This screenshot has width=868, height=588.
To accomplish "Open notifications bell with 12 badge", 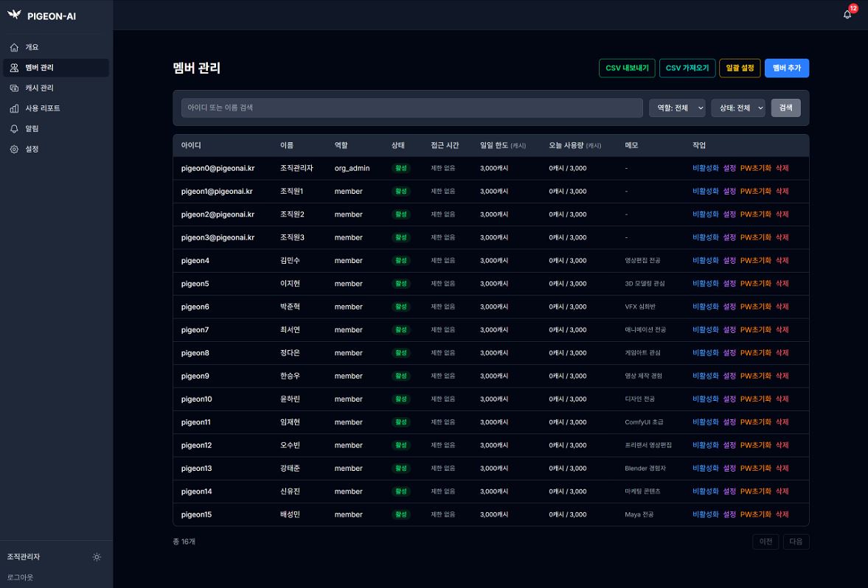I will 847,15.
